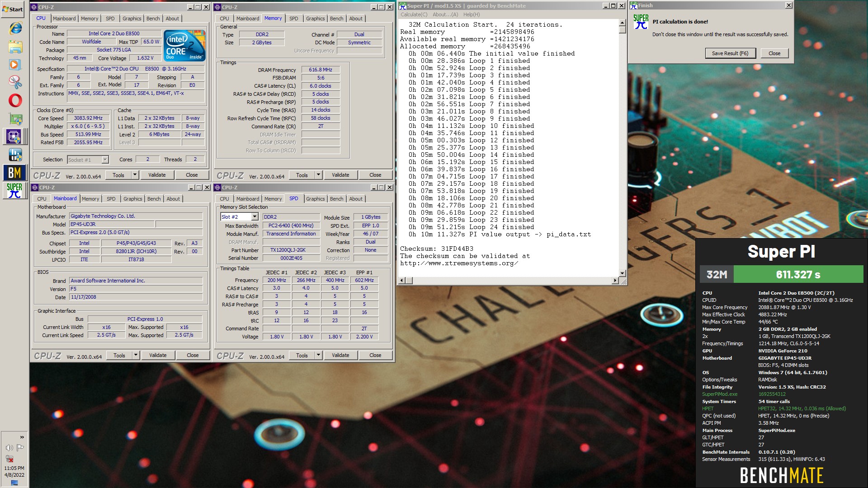Switch to Super PI taskbar icon
The width and height of the screenshot is (868, 488).
14,190
